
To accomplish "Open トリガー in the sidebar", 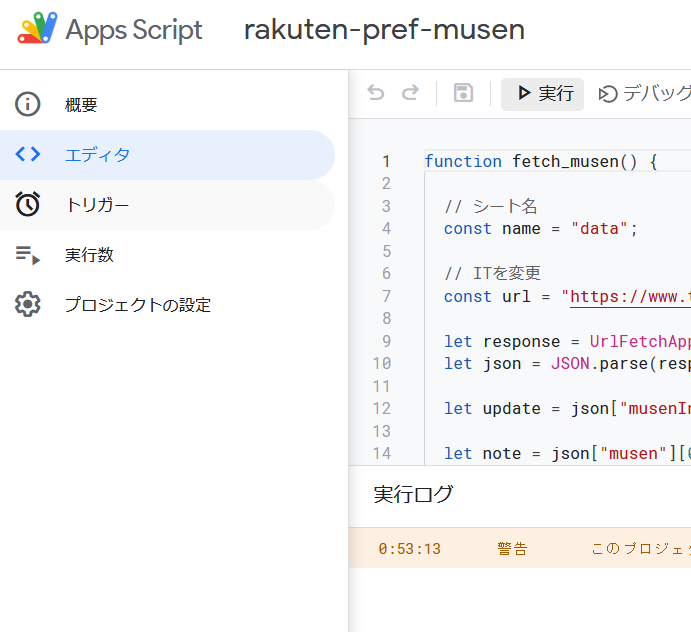I will point(167,205).
